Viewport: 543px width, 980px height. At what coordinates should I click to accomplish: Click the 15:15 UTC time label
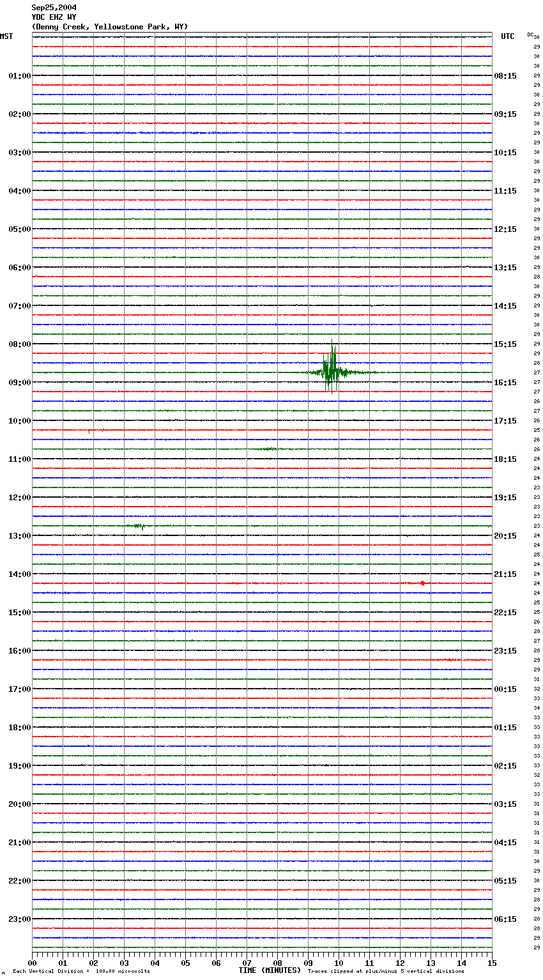pos(505,344)
